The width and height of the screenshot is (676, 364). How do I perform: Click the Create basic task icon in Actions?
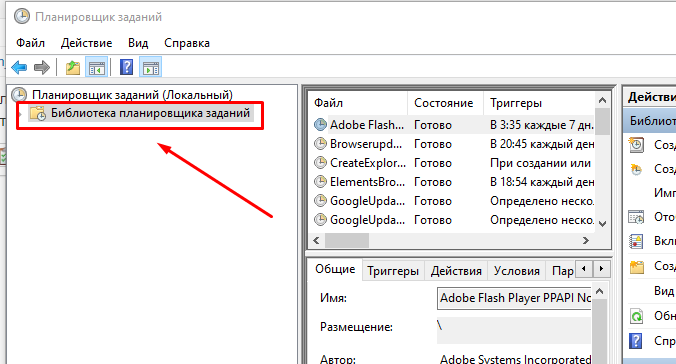[636, 145]
